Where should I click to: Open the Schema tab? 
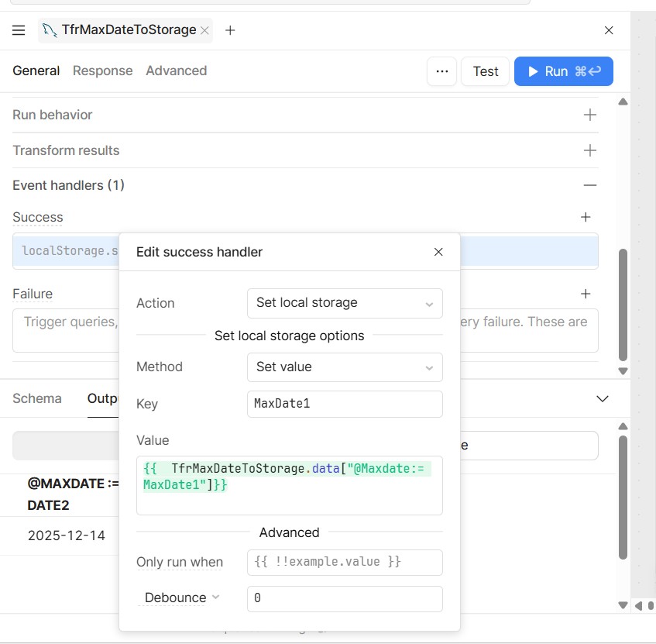[x=37, y=398]
